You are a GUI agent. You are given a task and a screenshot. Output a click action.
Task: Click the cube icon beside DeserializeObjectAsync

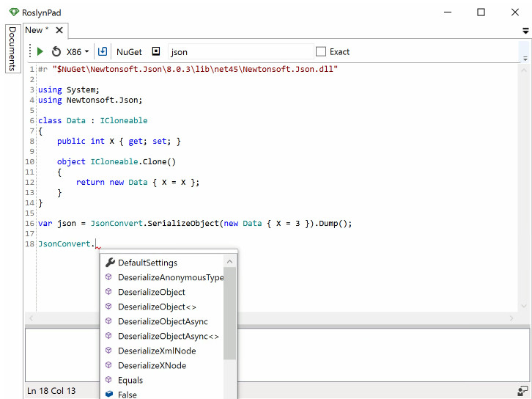tap(108, 321)
